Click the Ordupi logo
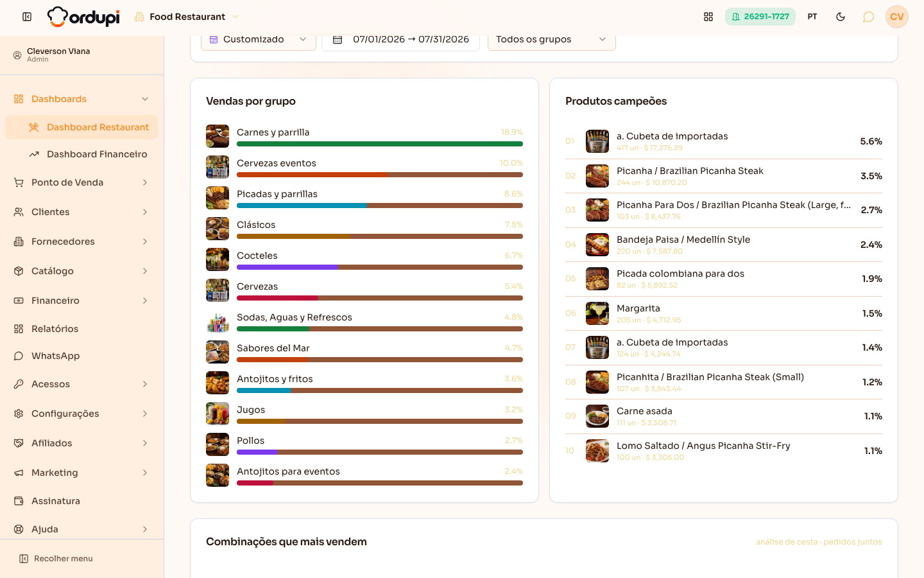924x578 pixels. pos(83,17)
